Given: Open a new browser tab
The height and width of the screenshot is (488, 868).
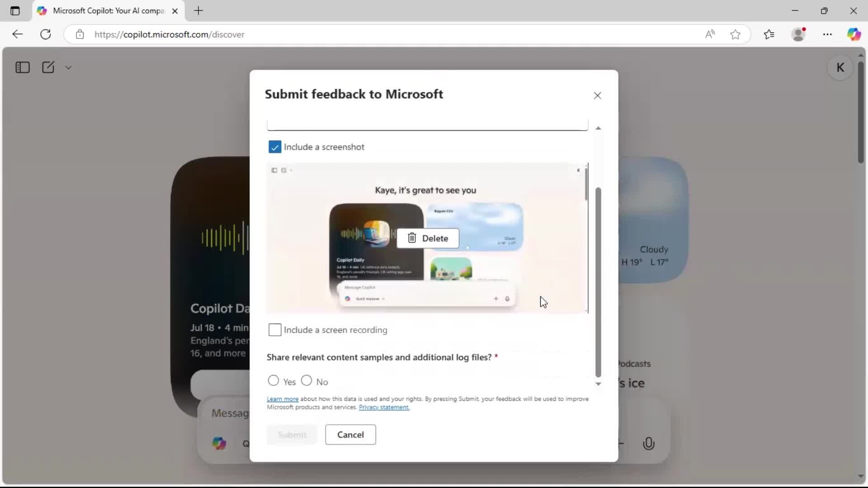Looking at the screenshot, I should point(198,11).
